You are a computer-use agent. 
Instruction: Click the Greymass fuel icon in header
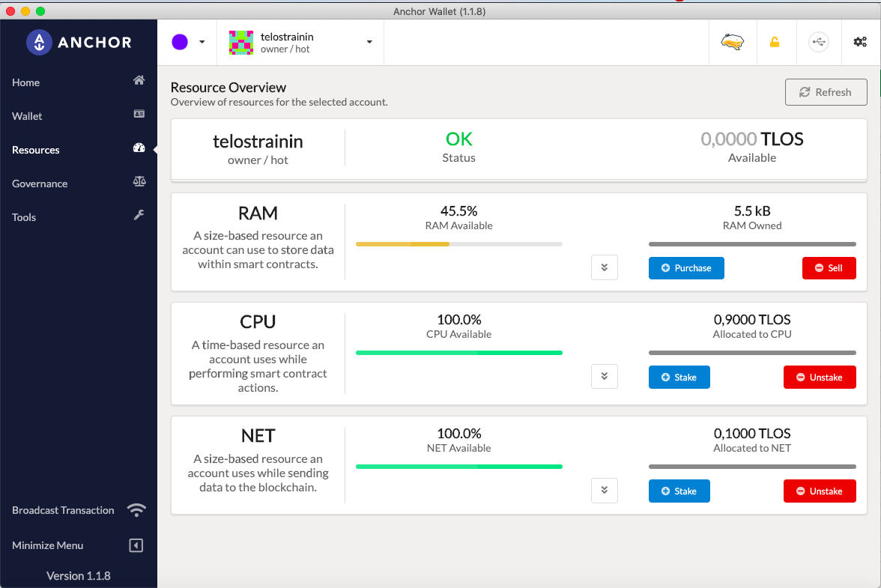[x=733, y=42]
